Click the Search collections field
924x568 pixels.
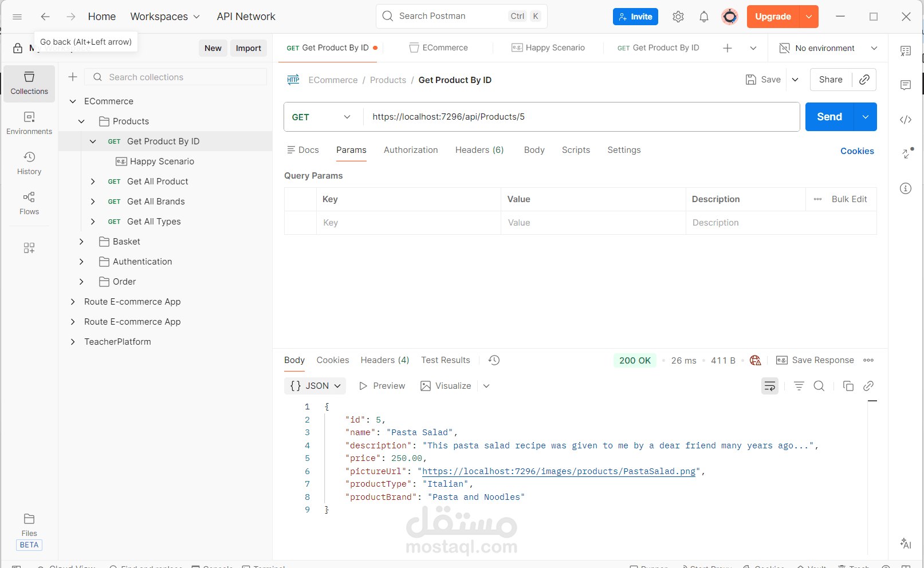[x=176, y=77]
